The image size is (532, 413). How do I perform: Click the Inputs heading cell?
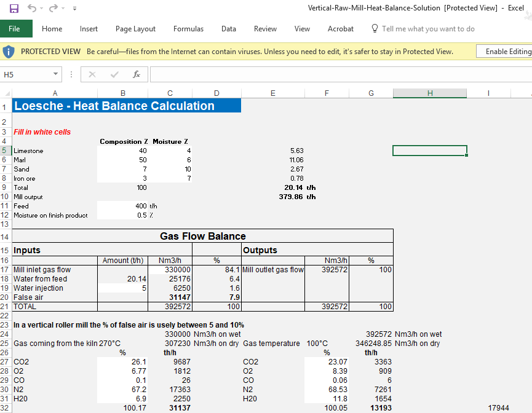point(101,250)
